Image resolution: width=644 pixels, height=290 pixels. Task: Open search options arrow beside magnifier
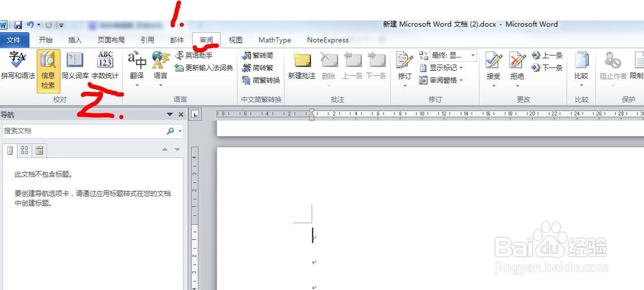[x=180, y=131]
